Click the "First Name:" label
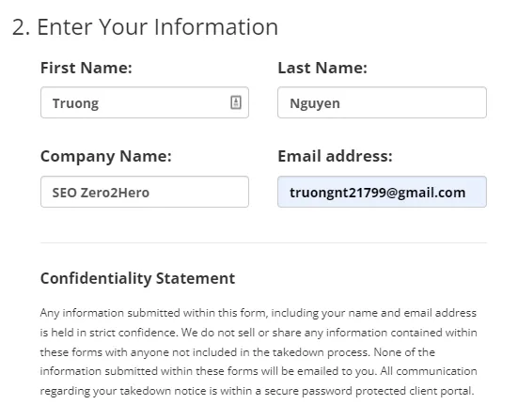Image resolution: width=518 pixels, height=420 pixels. tap(86, 68)
